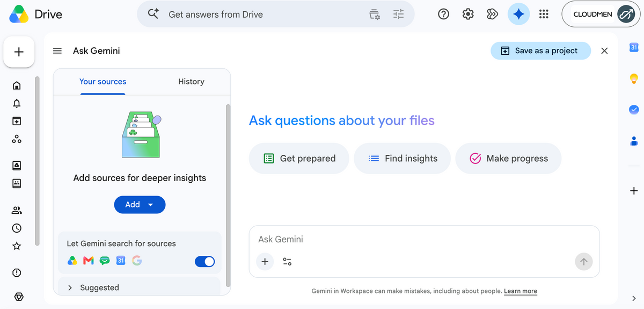Viewport: 644px width, 309px height.
Task: Click the New plus button
Action: coord(19,52)
